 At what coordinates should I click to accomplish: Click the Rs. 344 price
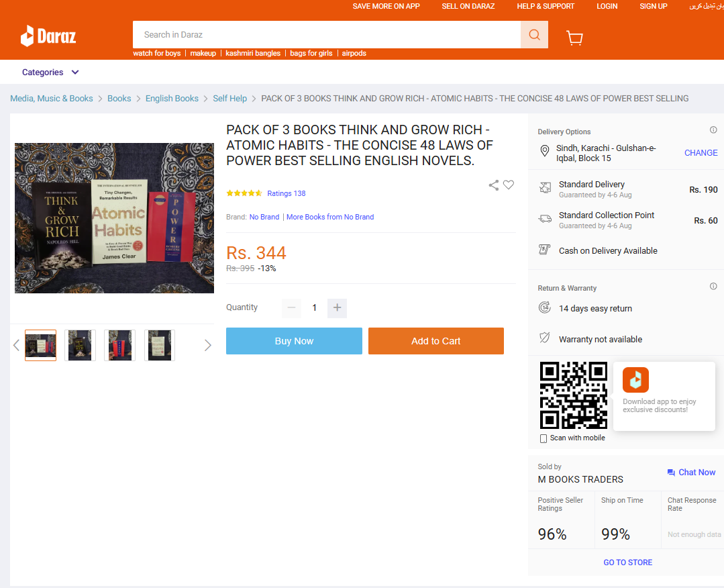tap(256, 253)
